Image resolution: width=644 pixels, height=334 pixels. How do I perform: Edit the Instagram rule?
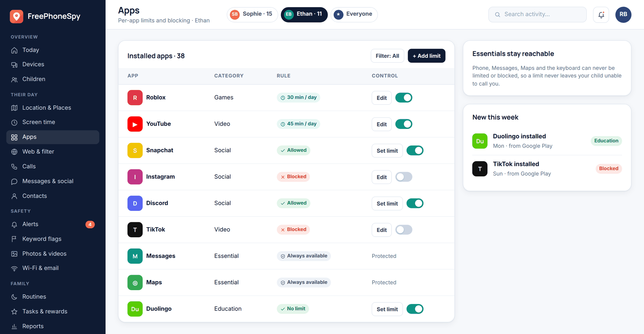coord(382,177)
